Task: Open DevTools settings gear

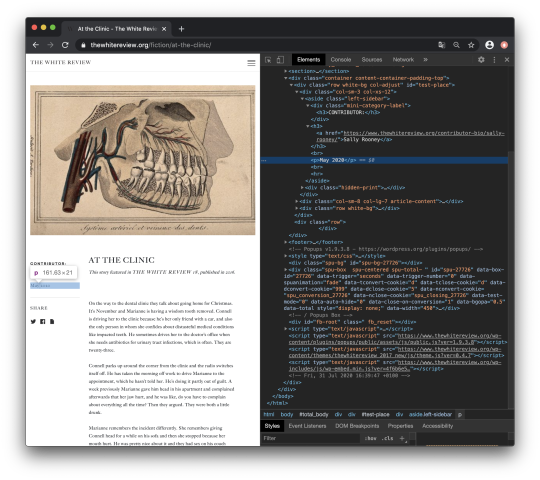Action: [x=481, y=60]
